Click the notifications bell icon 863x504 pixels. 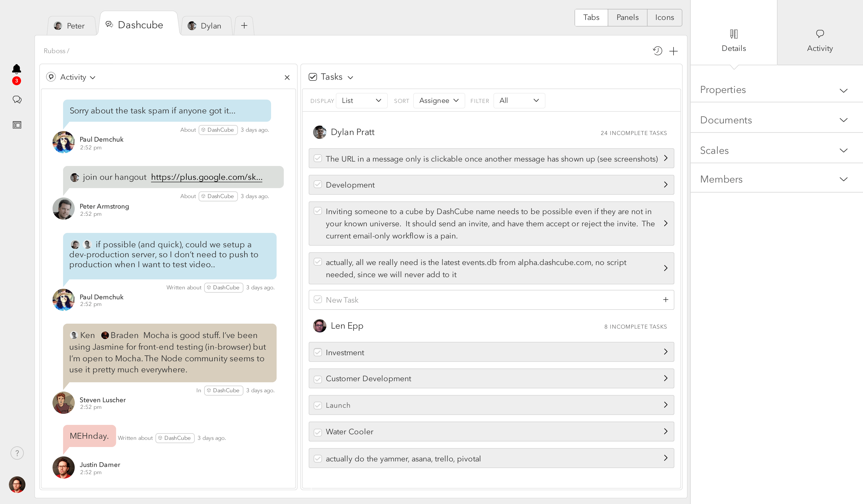16,69
